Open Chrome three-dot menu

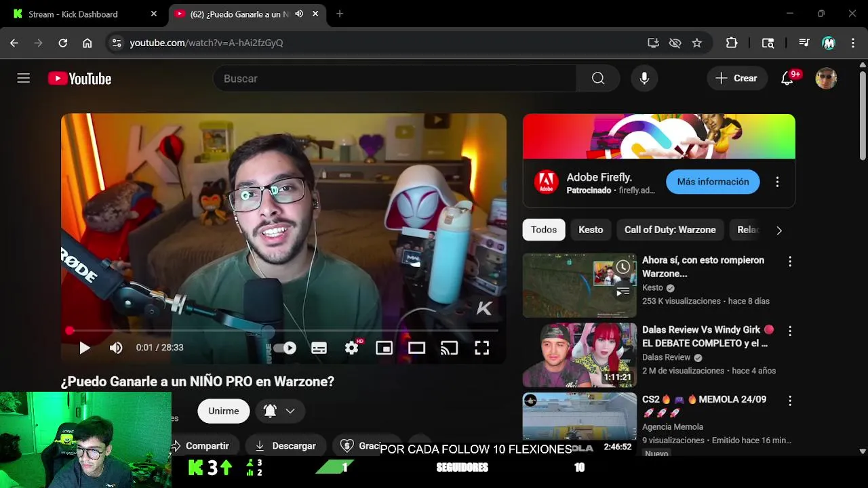[x=852, y=43]
